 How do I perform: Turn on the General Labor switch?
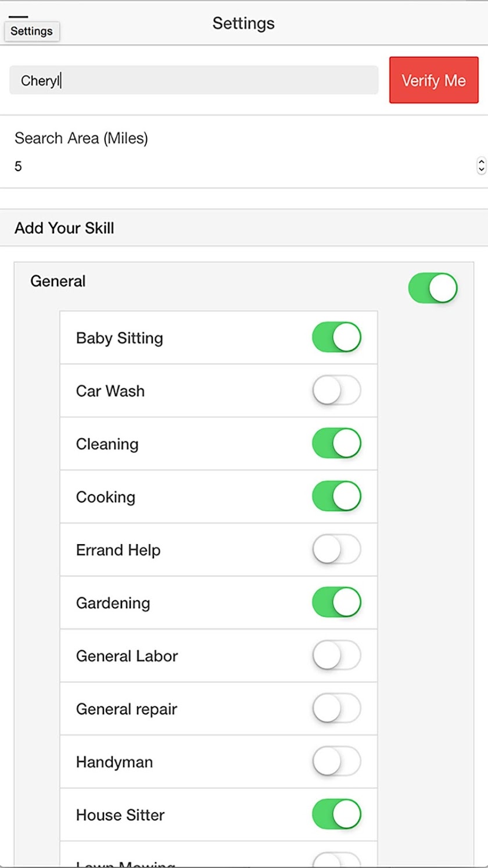pos(336,656)
